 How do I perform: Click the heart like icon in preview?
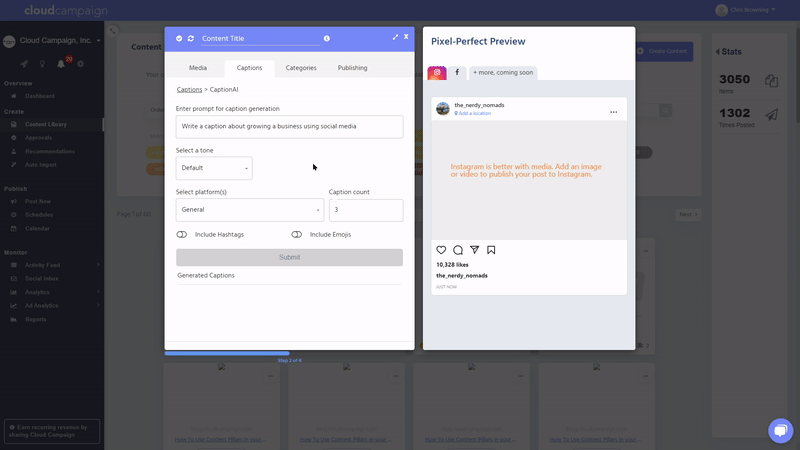[441, 249]
